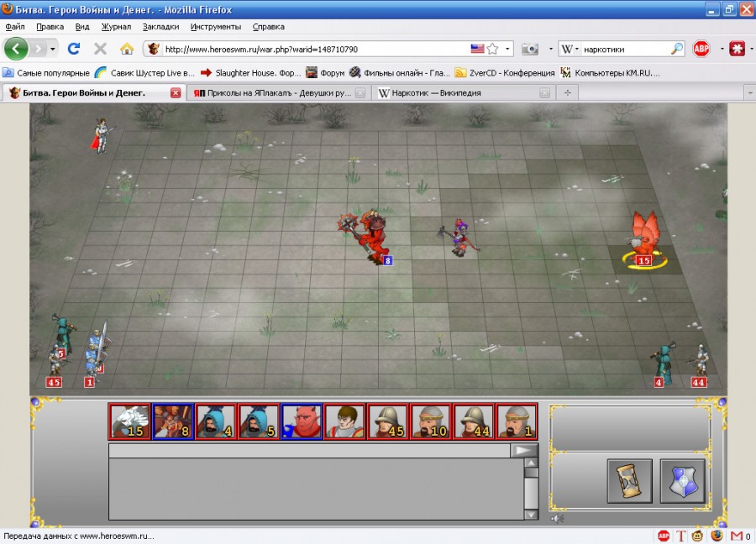Select the turn-order portrait numbered 8
The width and height of the screenshot is (756, 544).
tap(173, 421)
